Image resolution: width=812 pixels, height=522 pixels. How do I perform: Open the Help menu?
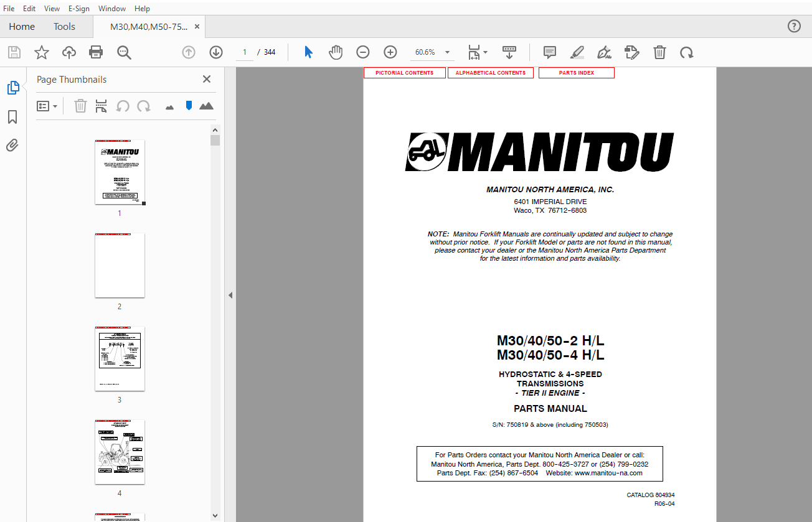tap(142, 9)
